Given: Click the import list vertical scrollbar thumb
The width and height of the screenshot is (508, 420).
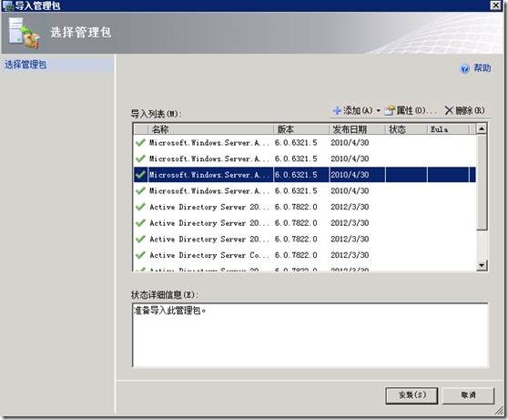Looking at the screenshot, I should [482, 182].
